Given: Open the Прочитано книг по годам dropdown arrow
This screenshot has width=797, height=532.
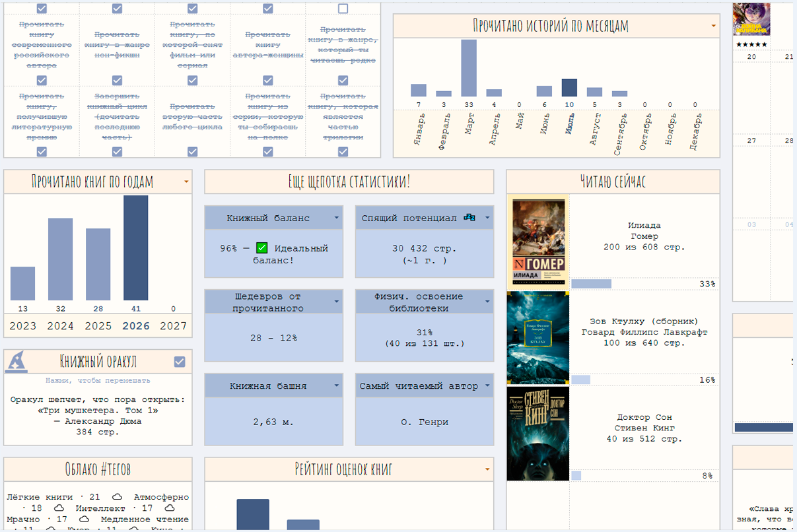Looking at the screenshot, I should pos(186,182).
